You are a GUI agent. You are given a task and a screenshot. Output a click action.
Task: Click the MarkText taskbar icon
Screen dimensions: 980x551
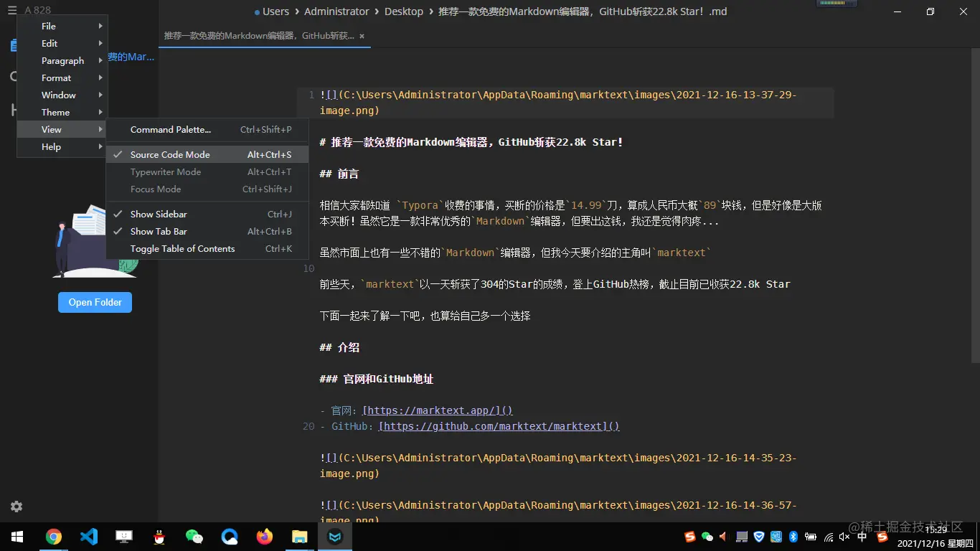335,537
